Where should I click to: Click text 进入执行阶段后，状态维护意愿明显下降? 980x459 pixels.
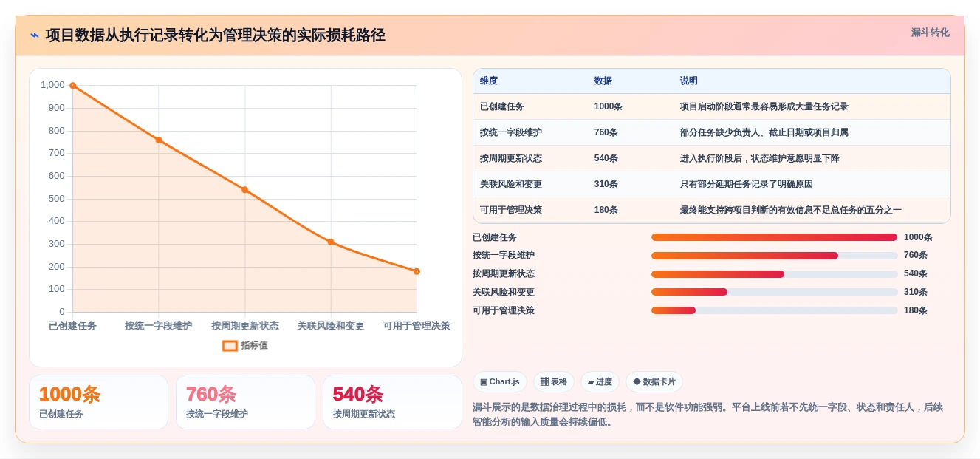(x=760, y=158)
